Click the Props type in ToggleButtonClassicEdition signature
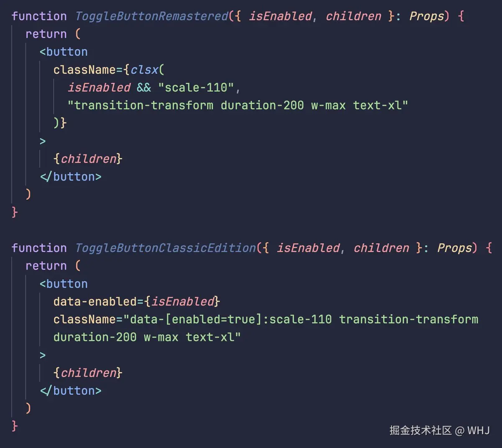Screen dimensions: 502x448 point(454,248)
